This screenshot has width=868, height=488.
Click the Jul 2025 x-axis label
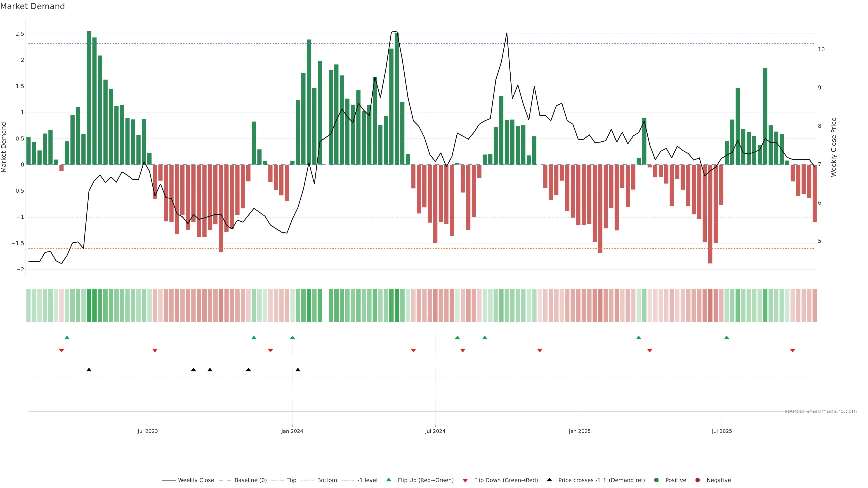[x=722, y=431]
